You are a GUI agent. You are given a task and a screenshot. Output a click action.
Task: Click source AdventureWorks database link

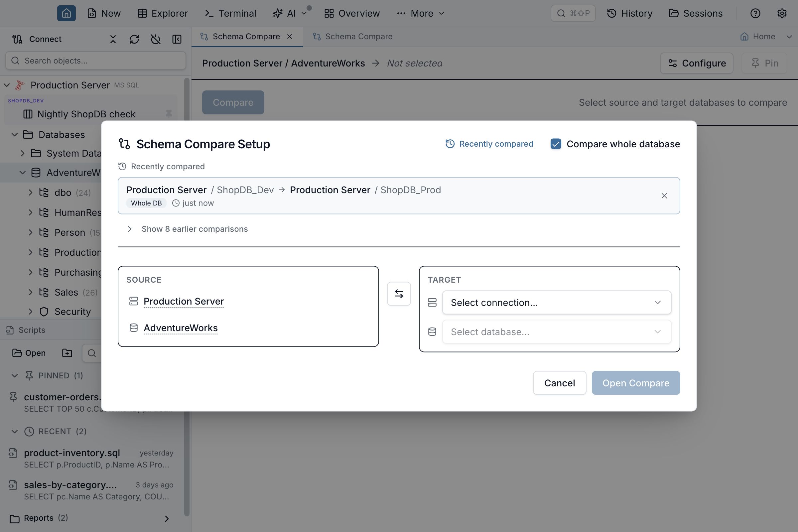[181, 328]
